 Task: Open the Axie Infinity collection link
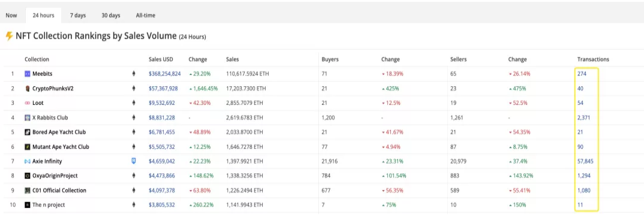pos(47,161)
